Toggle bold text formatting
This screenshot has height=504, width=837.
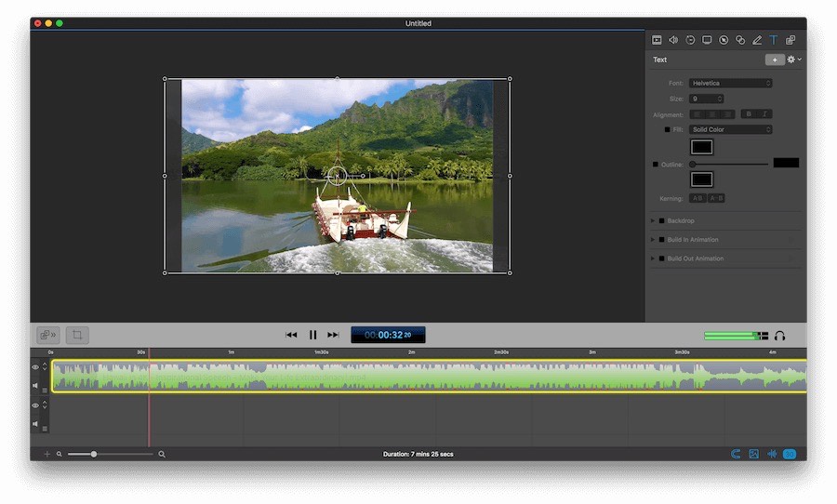(749, 114)
